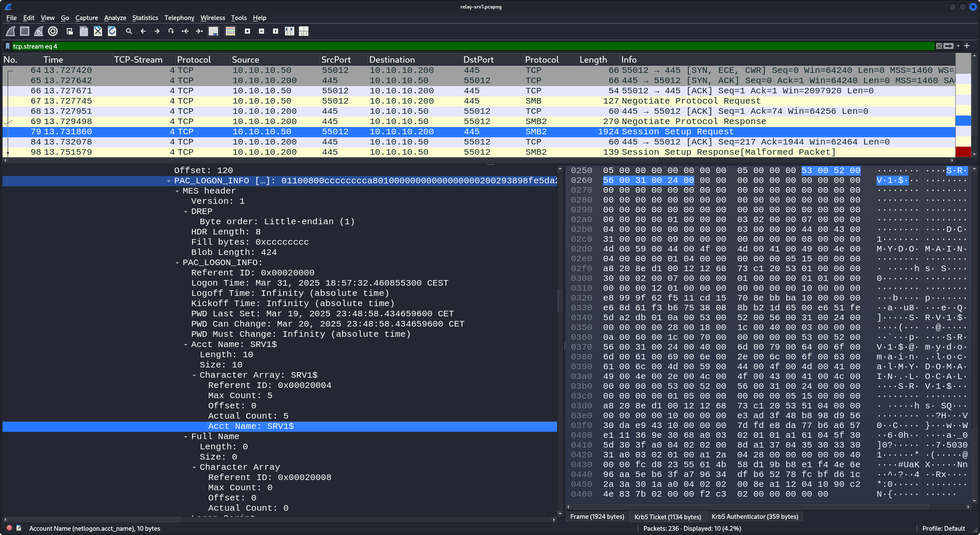Select the Logon Time field
The image size is (980, 535).
coord(319,283)
